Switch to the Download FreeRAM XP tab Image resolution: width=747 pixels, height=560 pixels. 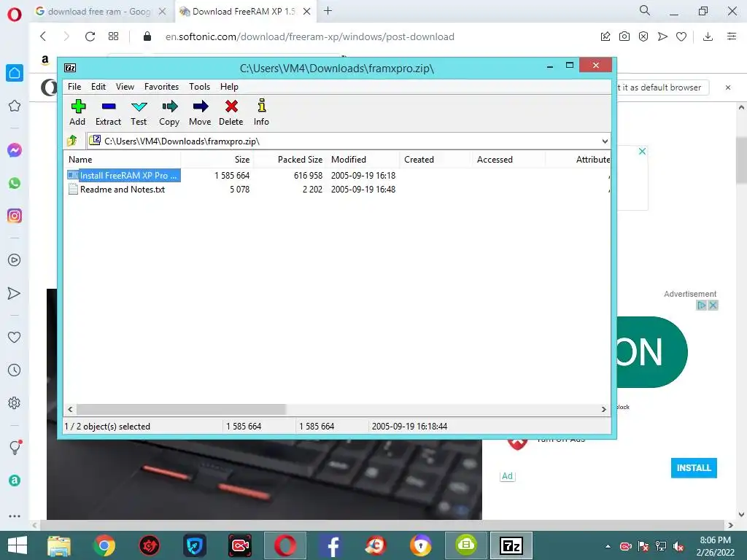[x=244, y=12]
